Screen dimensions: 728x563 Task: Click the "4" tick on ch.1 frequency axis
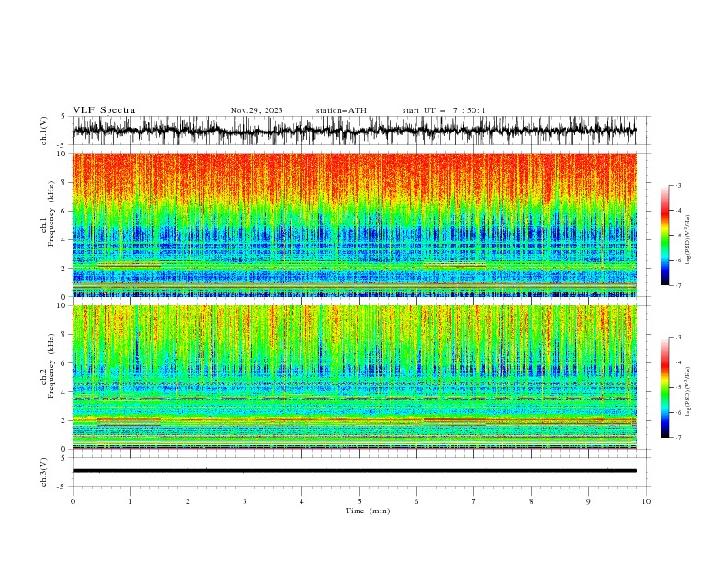click(x=63, y=240)
